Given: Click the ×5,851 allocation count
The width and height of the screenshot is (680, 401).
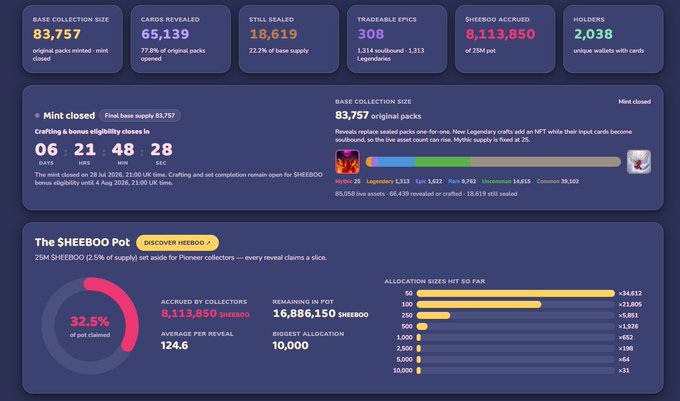Looking at the screenshot, I should coord(628,315).
